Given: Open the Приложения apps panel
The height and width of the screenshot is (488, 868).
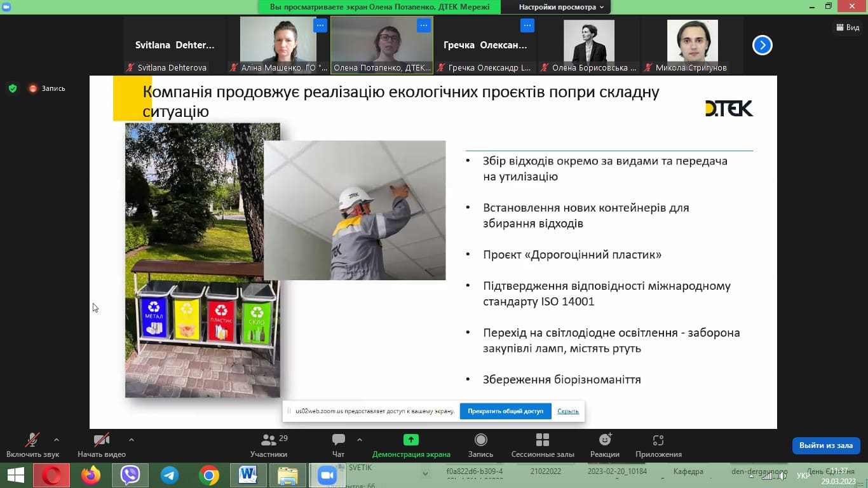Looking at the screenshot, I should (658, 445).
